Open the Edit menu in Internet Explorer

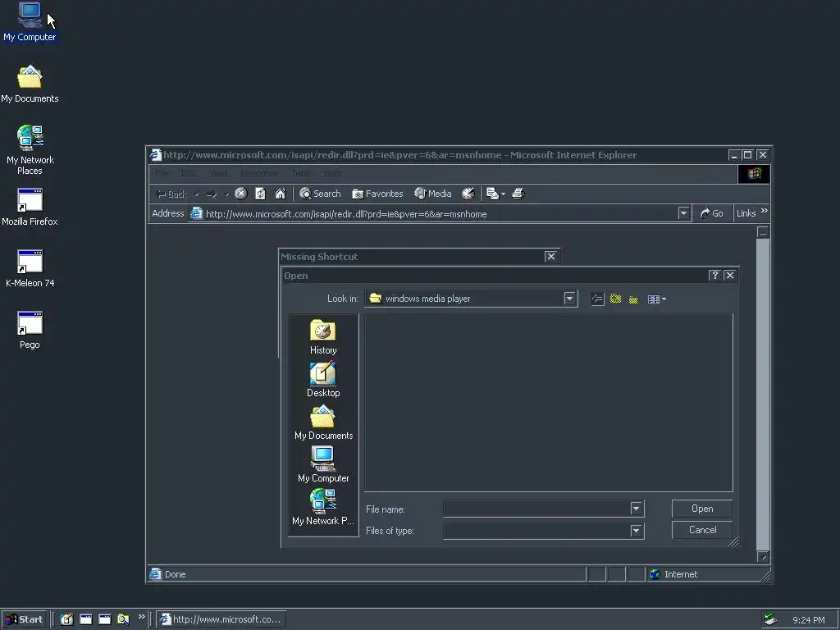pos(188,174)
